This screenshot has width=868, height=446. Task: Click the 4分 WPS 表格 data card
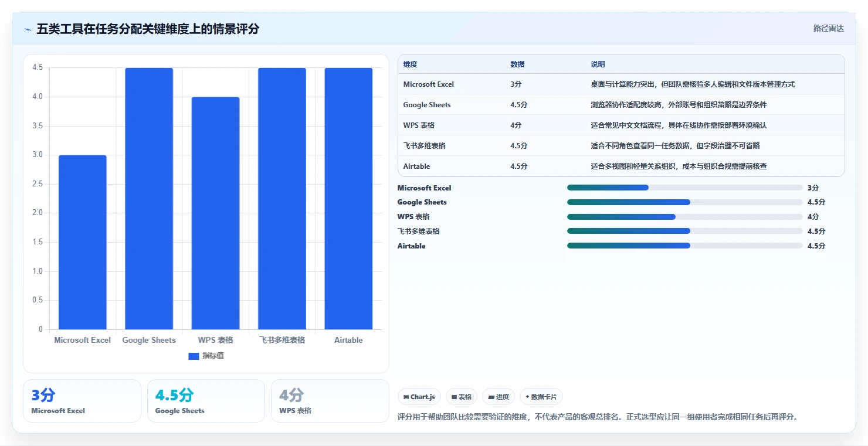330,401
